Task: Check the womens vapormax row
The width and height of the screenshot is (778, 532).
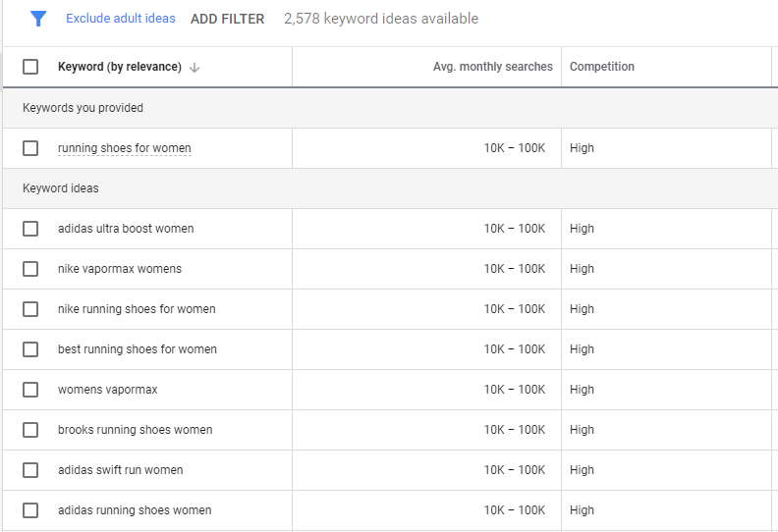Action: tap(30, 390)
